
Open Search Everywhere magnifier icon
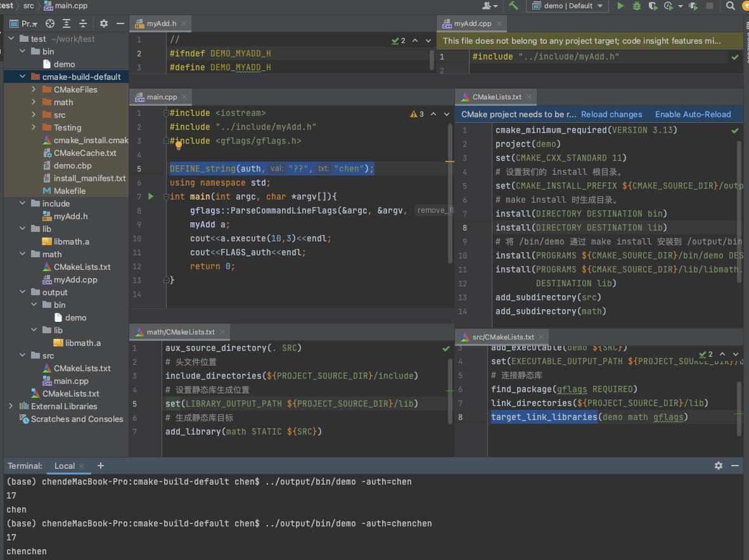coord(731,6)
